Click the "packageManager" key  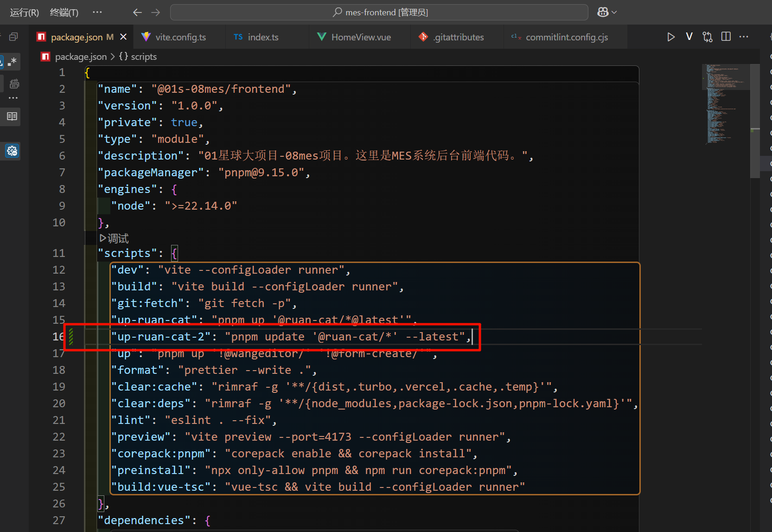[151, 173]
